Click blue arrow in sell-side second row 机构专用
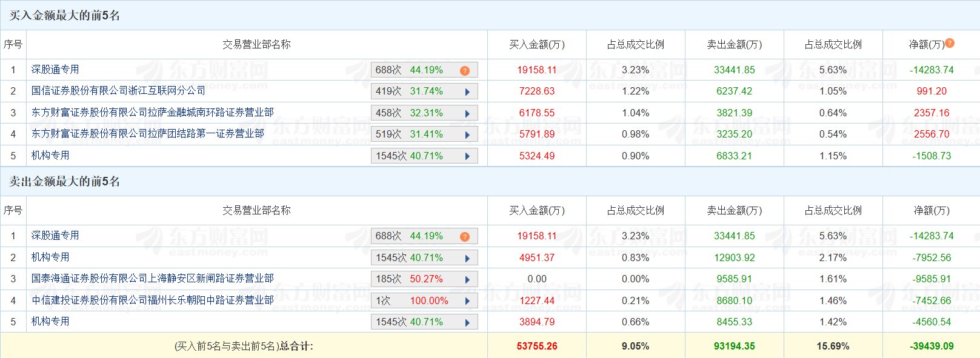The width and height of the screenshot is (980, 358). (467, 258)
